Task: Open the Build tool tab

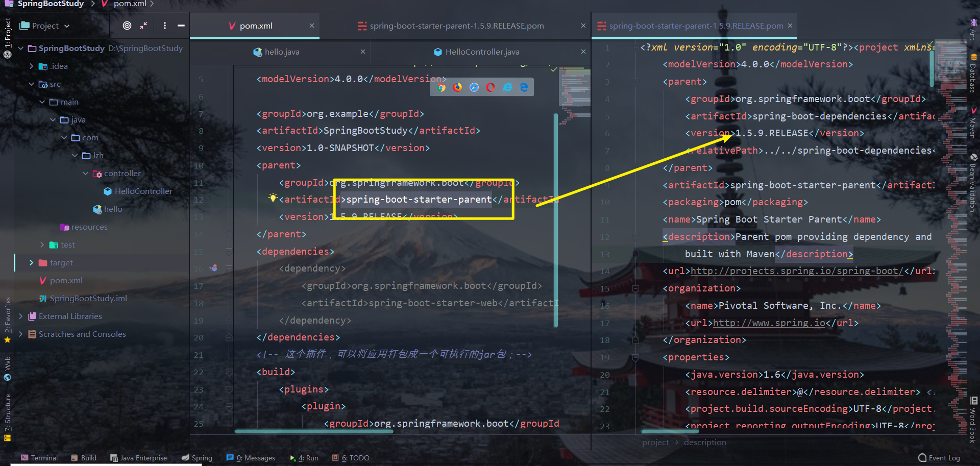Action: 84,458
